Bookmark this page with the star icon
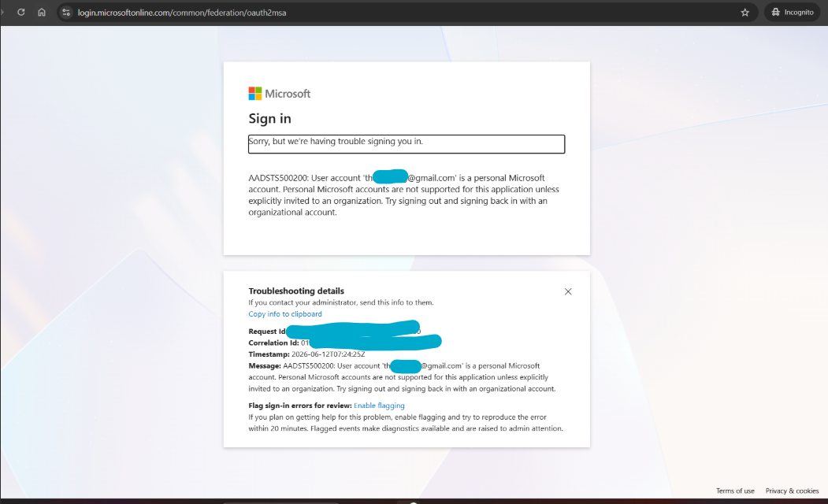The image size is (828, 504). [744, 12]
